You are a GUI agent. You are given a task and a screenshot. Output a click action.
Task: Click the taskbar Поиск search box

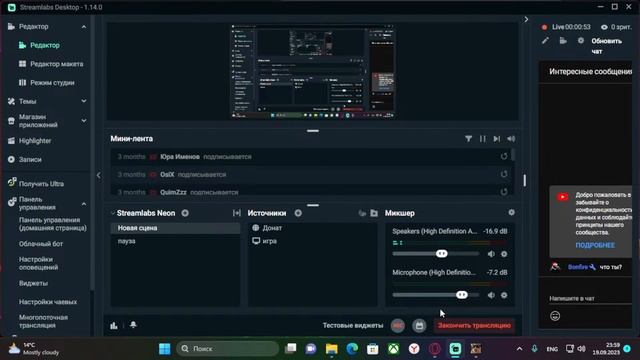click(x=228, y=349)
